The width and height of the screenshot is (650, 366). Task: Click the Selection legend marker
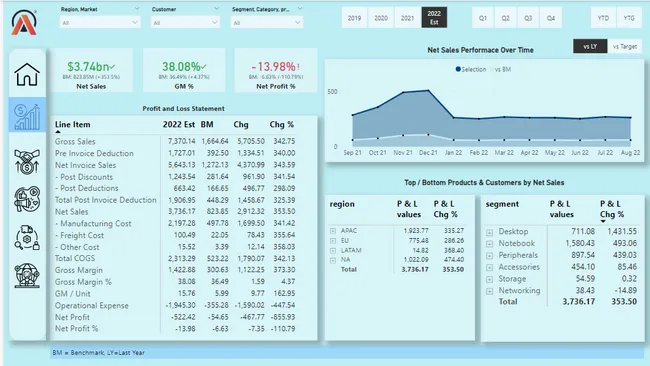(458, 69)
